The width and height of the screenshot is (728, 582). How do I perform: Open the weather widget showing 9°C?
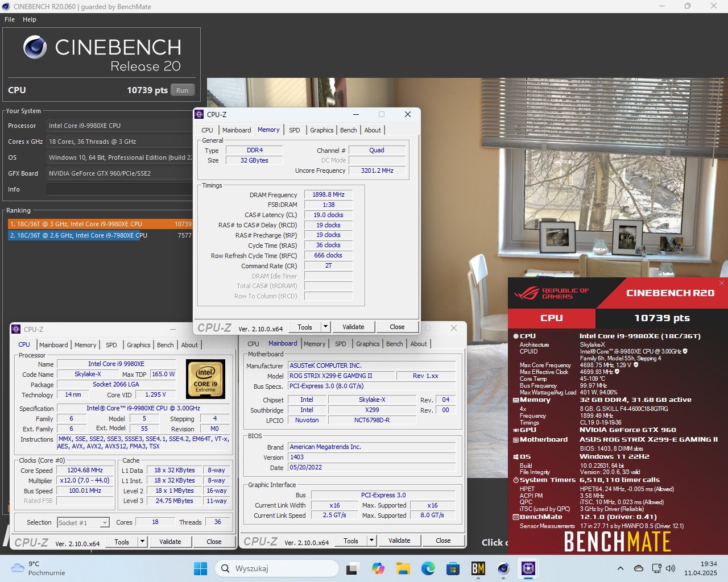pos(38,568)
